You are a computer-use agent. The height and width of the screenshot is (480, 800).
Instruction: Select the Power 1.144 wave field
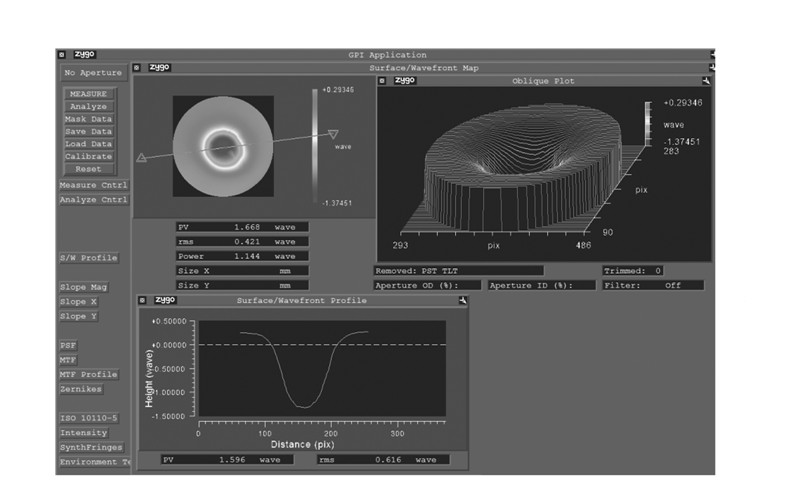click(x=242, y=256)
